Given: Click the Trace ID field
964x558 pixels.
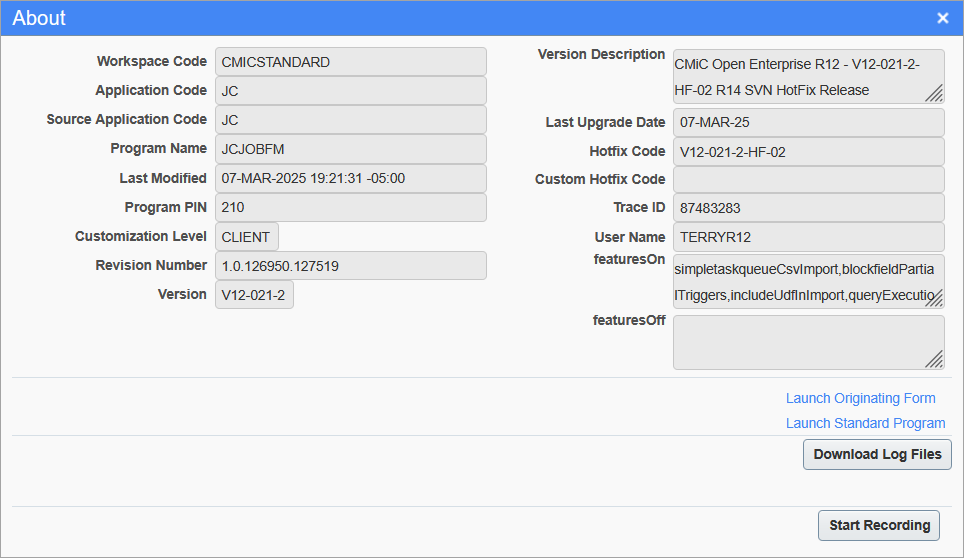Looking at the screenshot, I should (808, 208).
